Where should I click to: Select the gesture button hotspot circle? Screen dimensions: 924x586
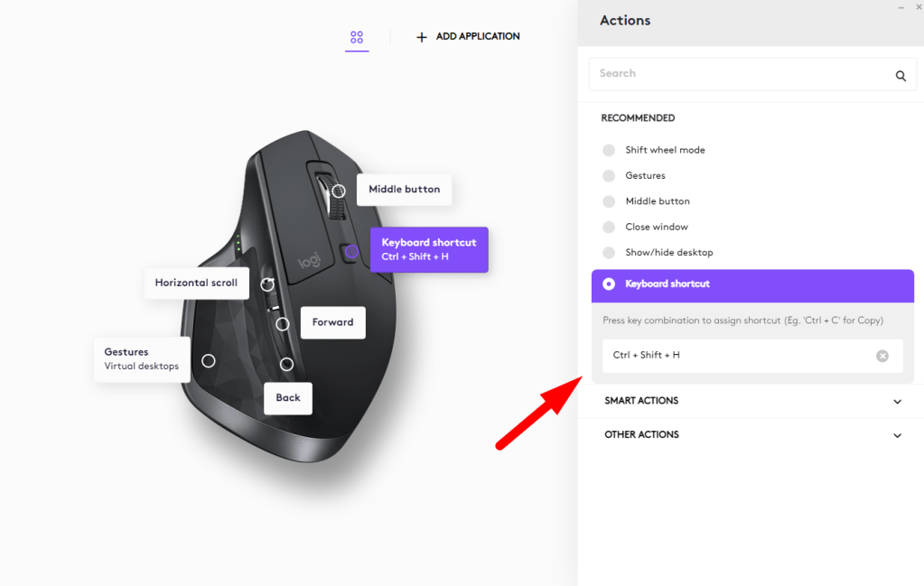[x=208, y=360]
